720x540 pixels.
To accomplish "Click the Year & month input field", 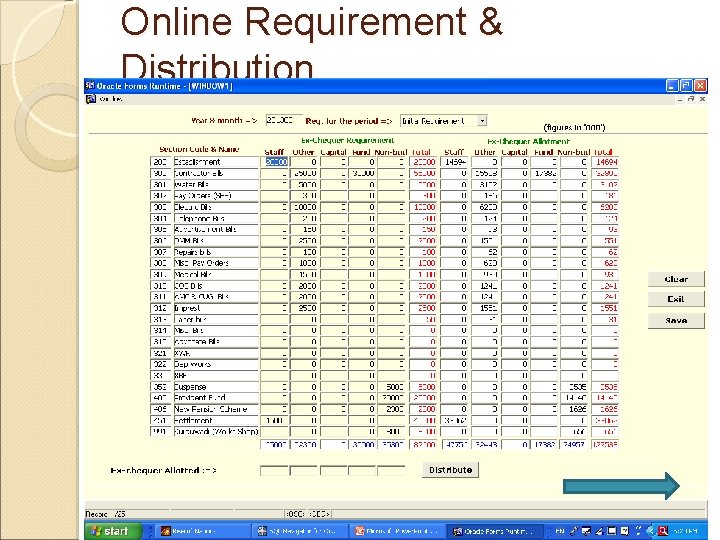I will pos(284,120).
